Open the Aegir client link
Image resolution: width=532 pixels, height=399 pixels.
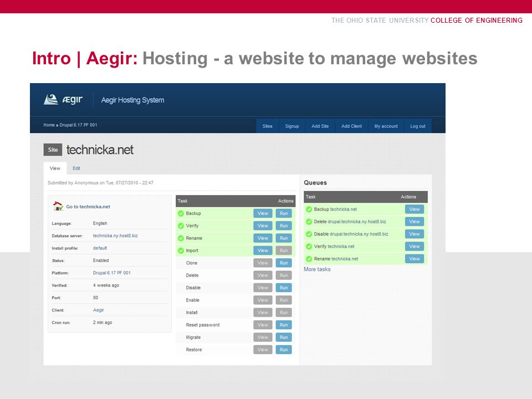click(x=99, y=310)
